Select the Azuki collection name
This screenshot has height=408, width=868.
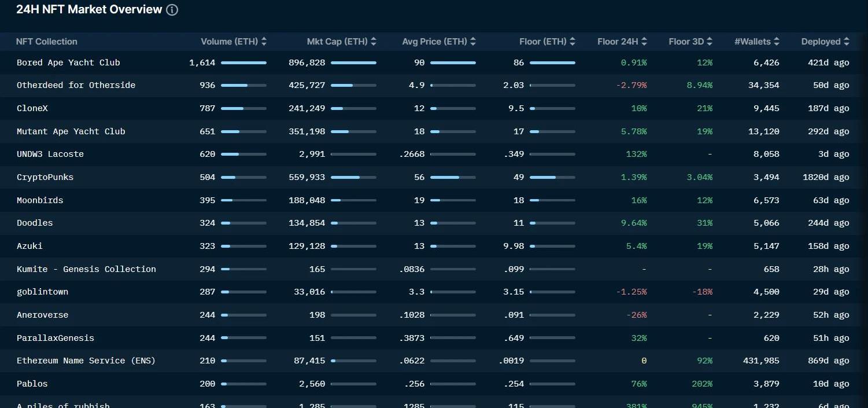pos(29,246)
